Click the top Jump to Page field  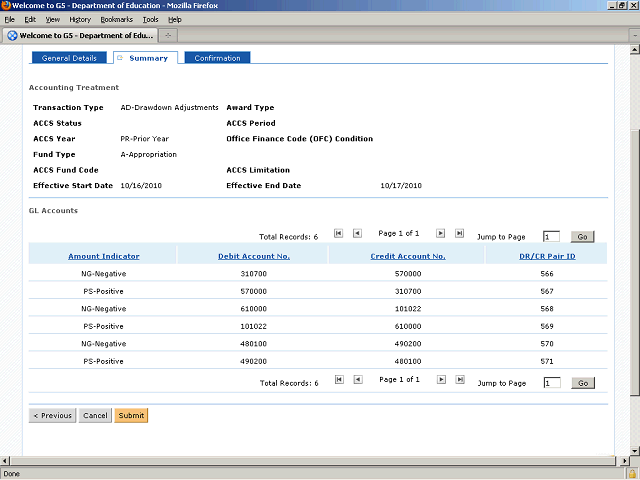click(x=551, y=237)
